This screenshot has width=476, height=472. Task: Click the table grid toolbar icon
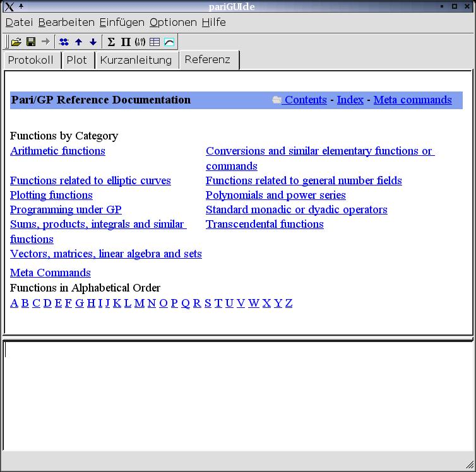coord(155,42)
